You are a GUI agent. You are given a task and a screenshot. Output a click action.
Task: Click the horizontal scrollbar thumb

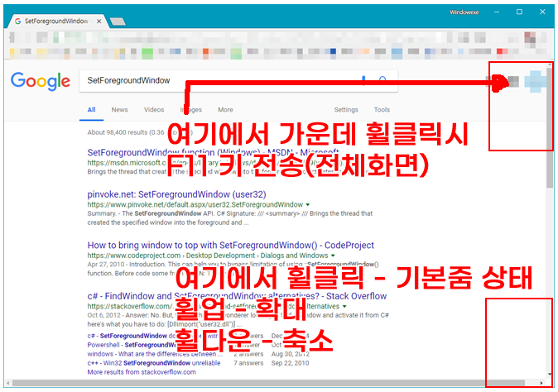point(269,383)
